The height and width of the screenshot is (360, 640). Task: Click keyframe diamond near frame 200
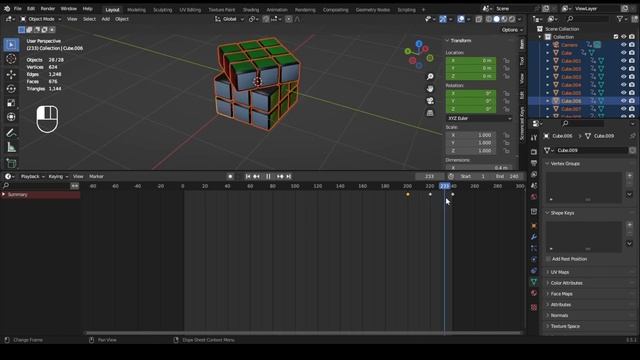coord(407,194)
